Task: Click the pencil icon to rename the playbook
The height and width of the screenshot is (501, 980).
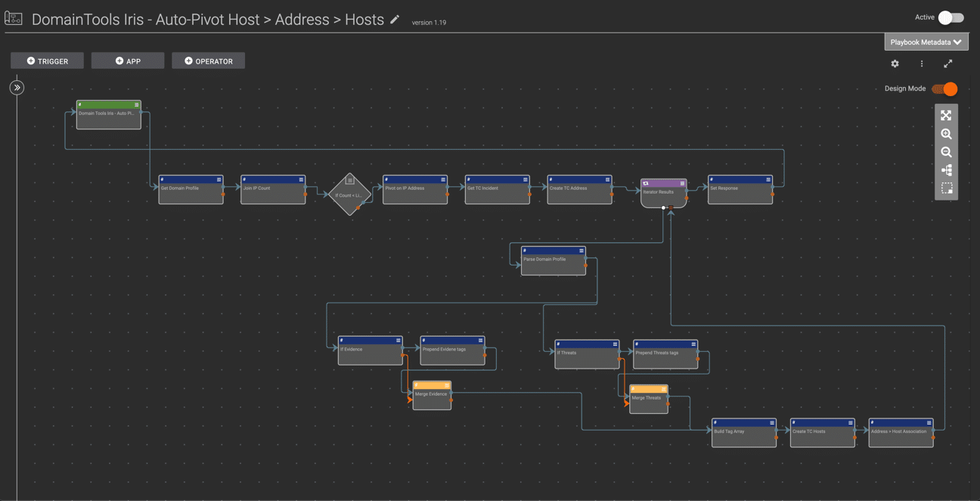Action: [x=394, y=19]
